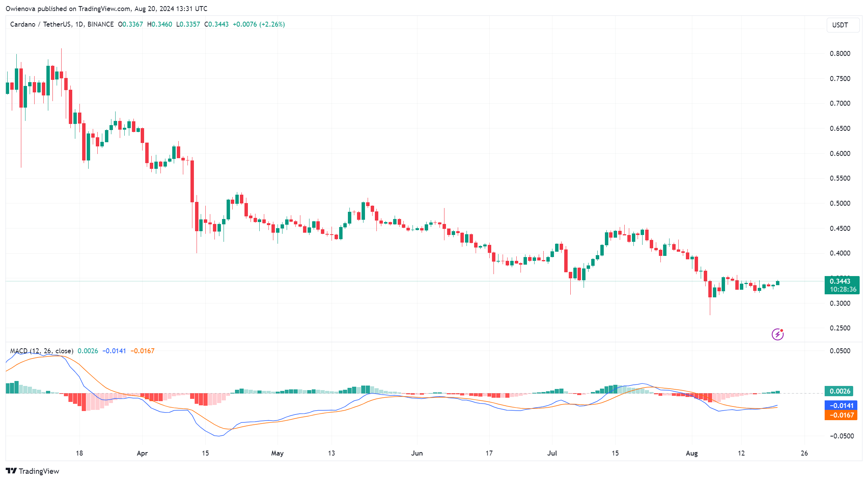Click the MACD histogram value 0.0026 in legend
This screenshot has height=481, width=868.
point(88,351)
